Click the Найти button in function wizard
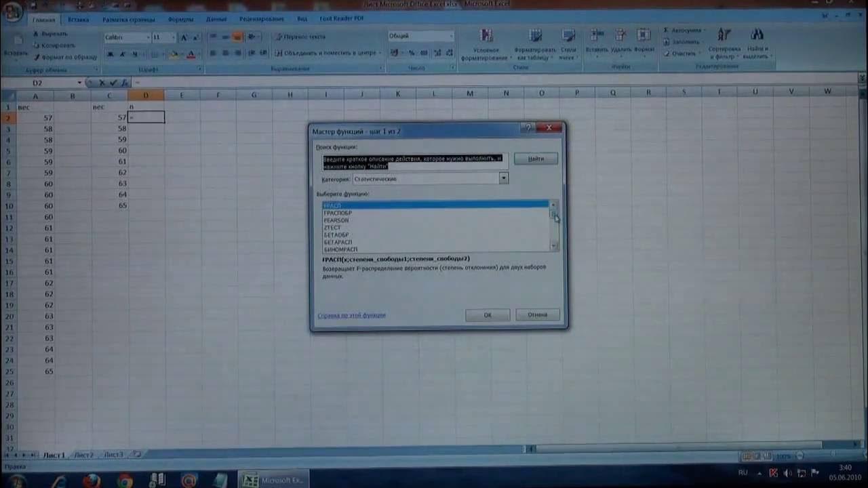868x488 pixels. (x=536, y=159)
